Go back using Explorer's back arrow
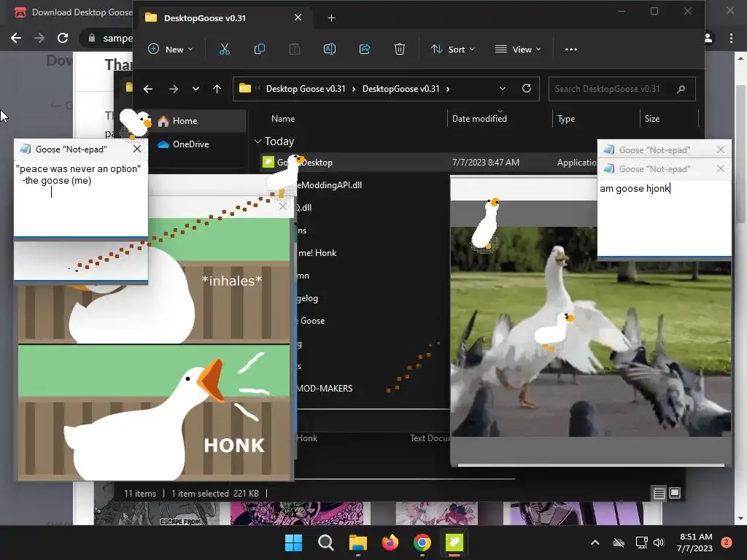 [x=148, y=89]
